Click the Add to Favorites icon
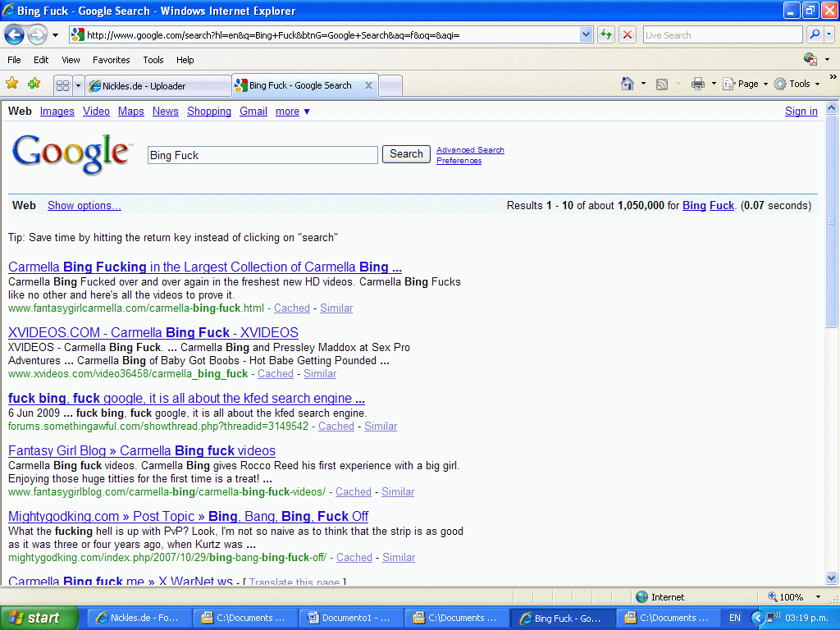This screenshot has height=630, width=840. [x=34, y=84]
